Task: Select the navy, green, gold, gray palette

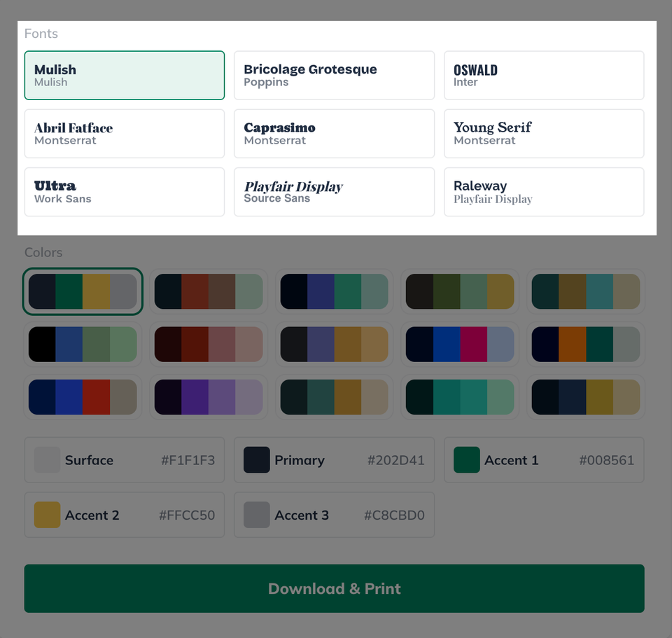Action: click(83, 291)
